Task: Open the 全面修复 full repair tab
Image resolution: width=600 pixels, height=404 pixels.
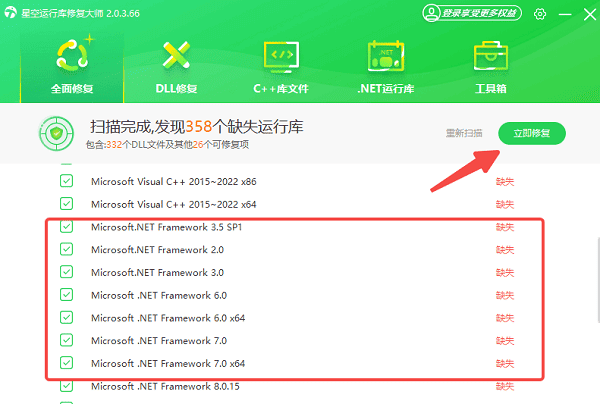Action: click(x=72, y=68)
